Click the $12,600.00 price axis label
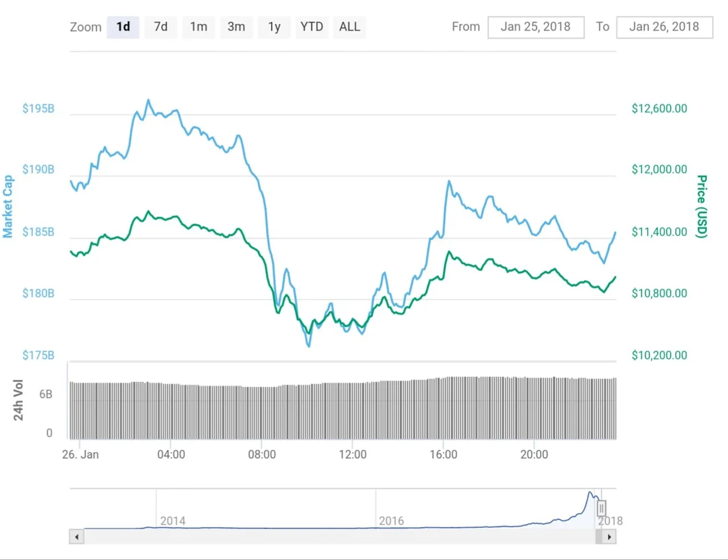The height and width of the screenshot is (560, 728). click(x=659, y=109)
